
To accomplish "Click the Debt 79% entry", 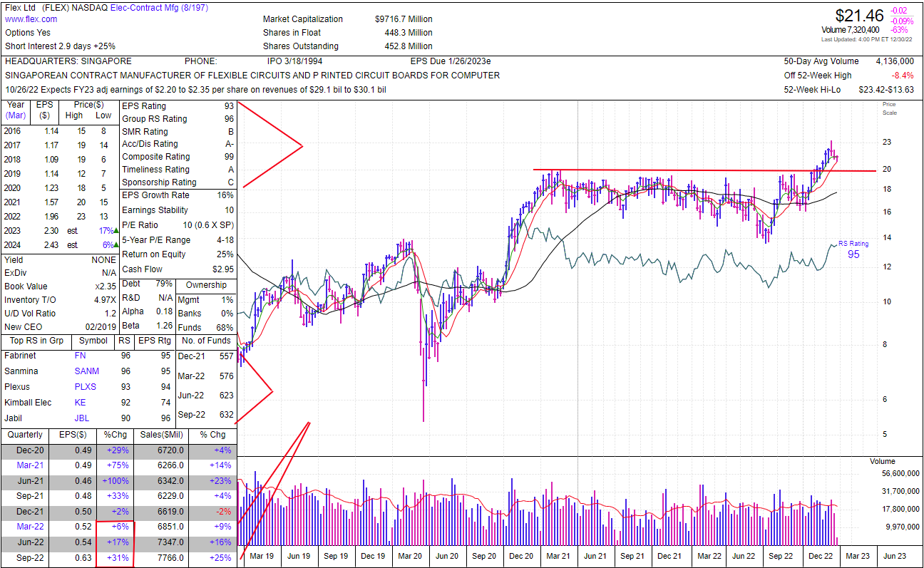I will [x=148, y=284].
